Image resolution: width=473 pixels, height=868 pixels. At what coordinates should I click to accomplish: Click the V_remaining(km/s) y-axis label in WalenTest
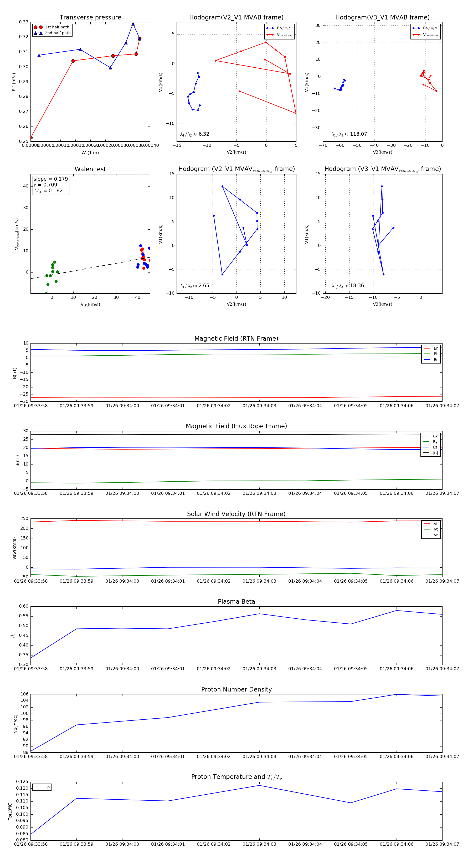point(17,234)
